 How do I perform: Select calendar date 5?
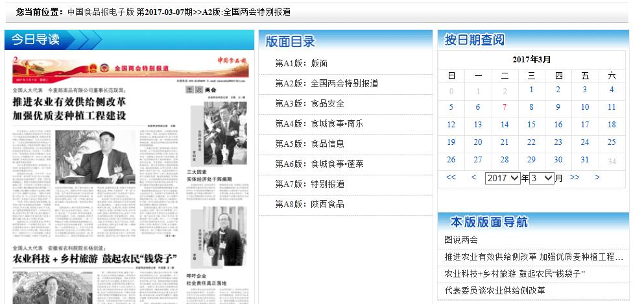click(x=451, y=107)
